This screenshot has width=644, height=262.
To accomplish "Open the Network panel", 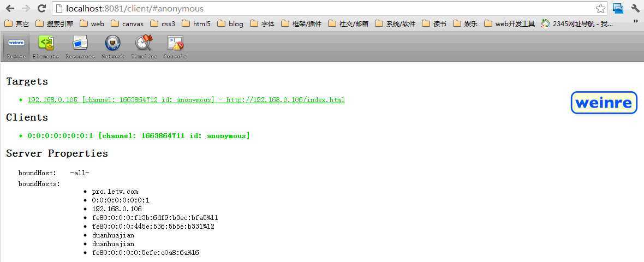I will (x=112, y=46).
